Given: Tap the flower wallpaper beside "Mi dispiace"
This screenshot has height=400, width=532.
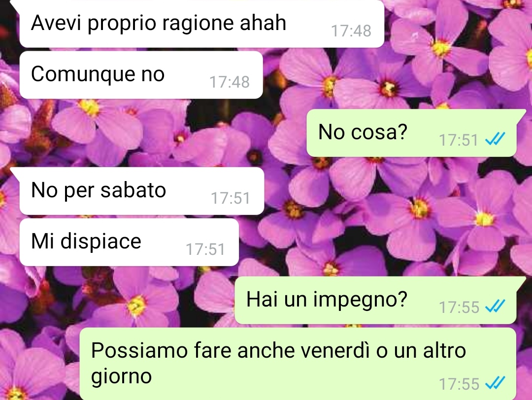Looking at the screenshot, I should click(x=373, y=244).
